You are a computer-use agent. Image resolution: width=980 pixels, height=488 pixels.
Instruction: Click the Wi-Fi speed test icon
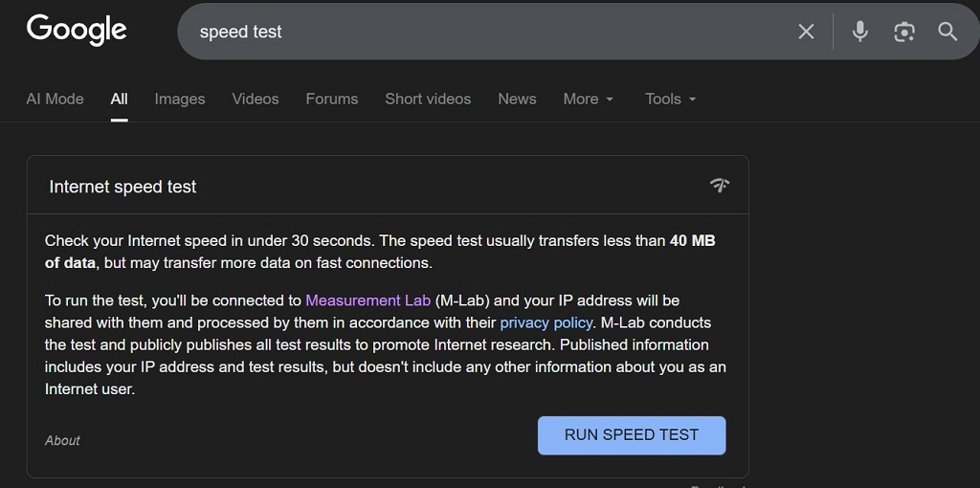tap(720, 185)
